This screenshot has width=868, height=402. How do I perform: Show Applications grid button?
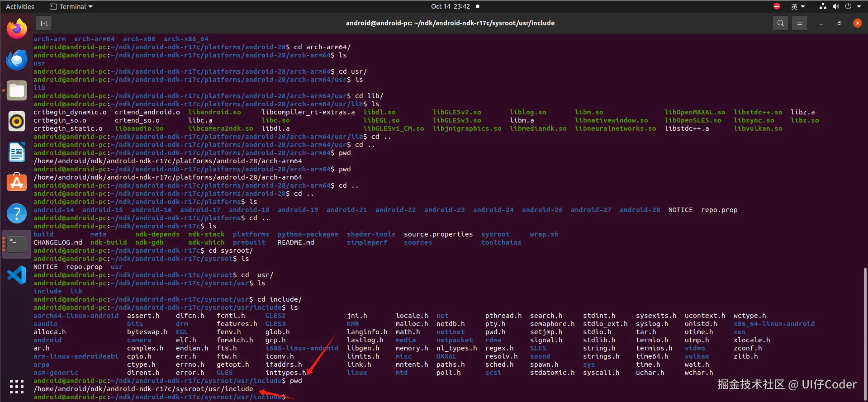17,386
